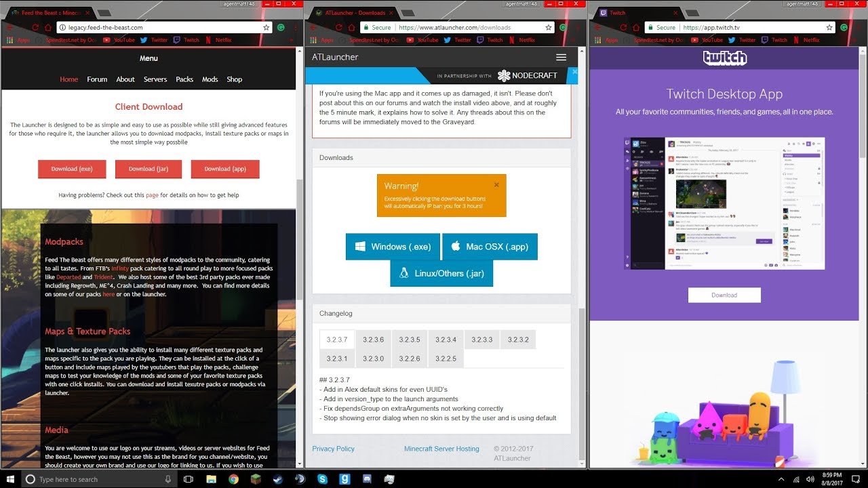Reload the app.twitch.tv page
The height and width of the screenshot is (488, 868).
(x=623, y=27)
